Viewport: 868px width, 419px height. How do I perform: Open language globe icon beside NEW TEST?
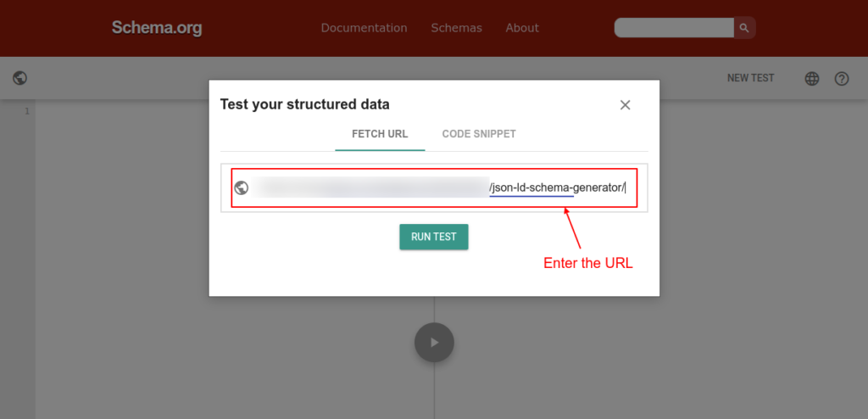coord(812,79)
